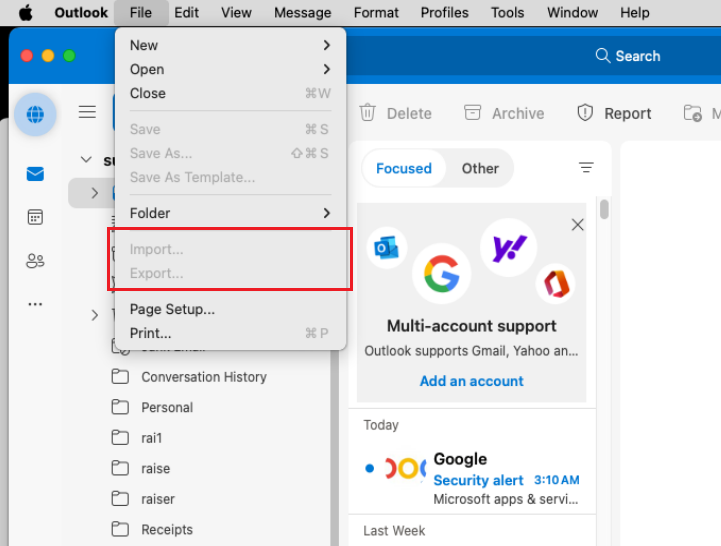Click the rai1 folder icon
This screenshot has height=546, width=721.
coord(120,437)
